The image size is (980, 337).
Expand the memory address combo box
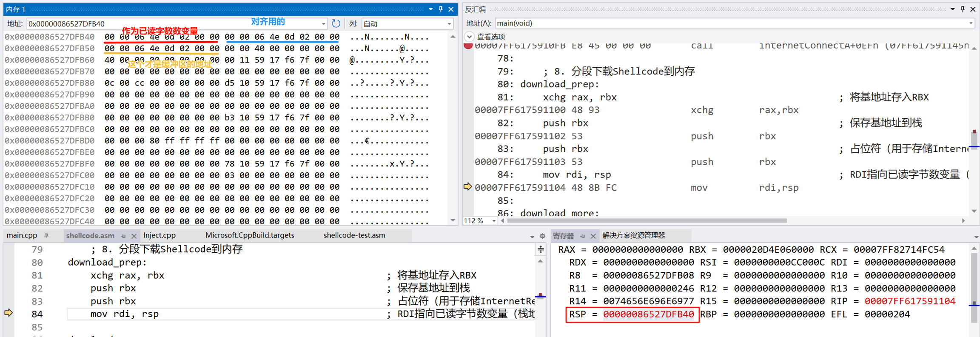pyautogui.click(x=323, y=24)
